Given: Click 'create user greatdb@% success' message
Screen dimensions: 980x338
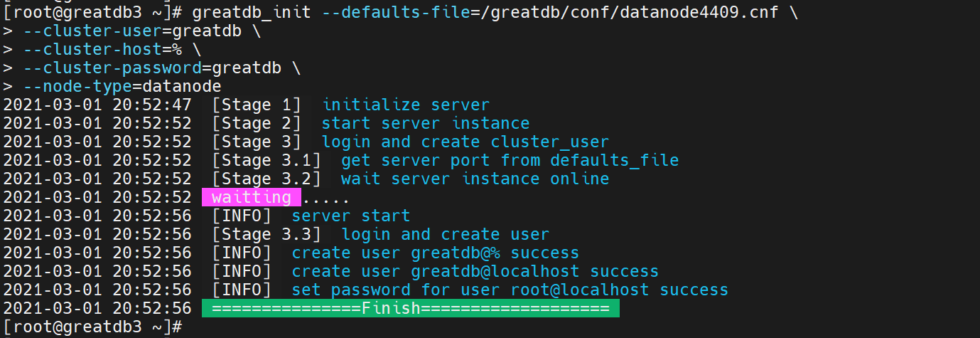Looking at the screenshot, I should [436, 253].
